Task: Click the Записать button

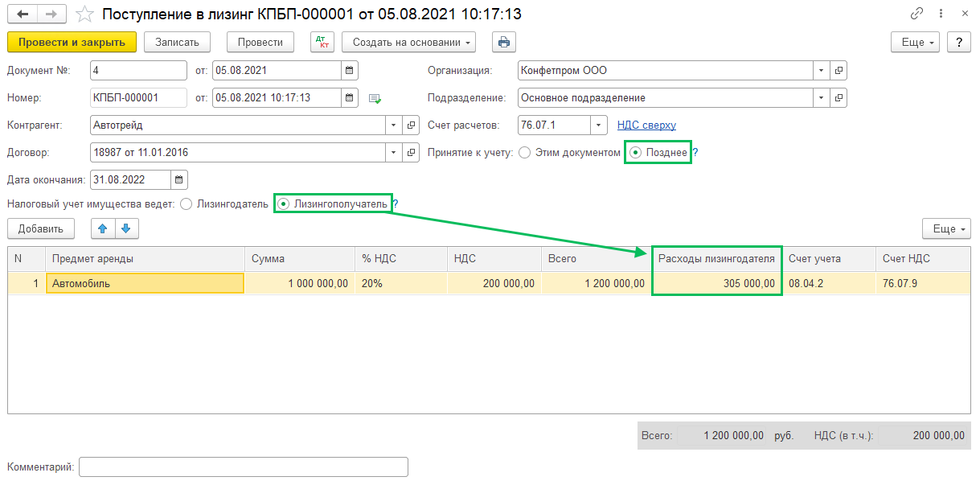Action: [x=177, y=42]
